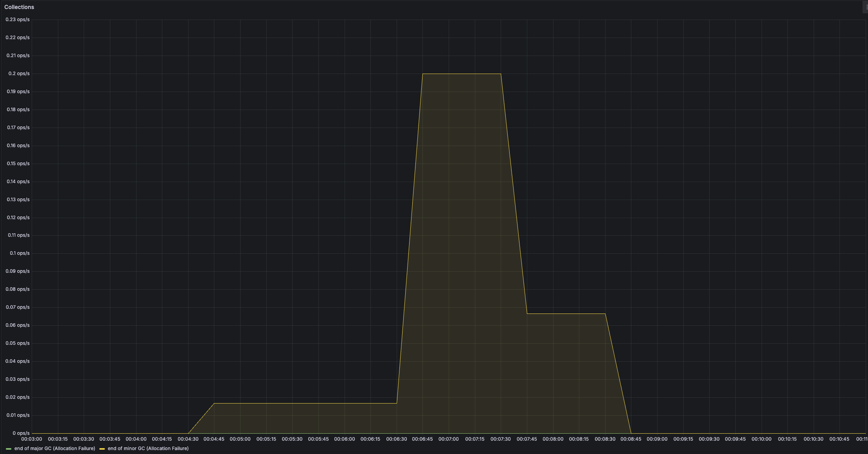Click the 00:08:45 time axis label
The height and width of the screenshot is (454, 868).
[631, 439]
